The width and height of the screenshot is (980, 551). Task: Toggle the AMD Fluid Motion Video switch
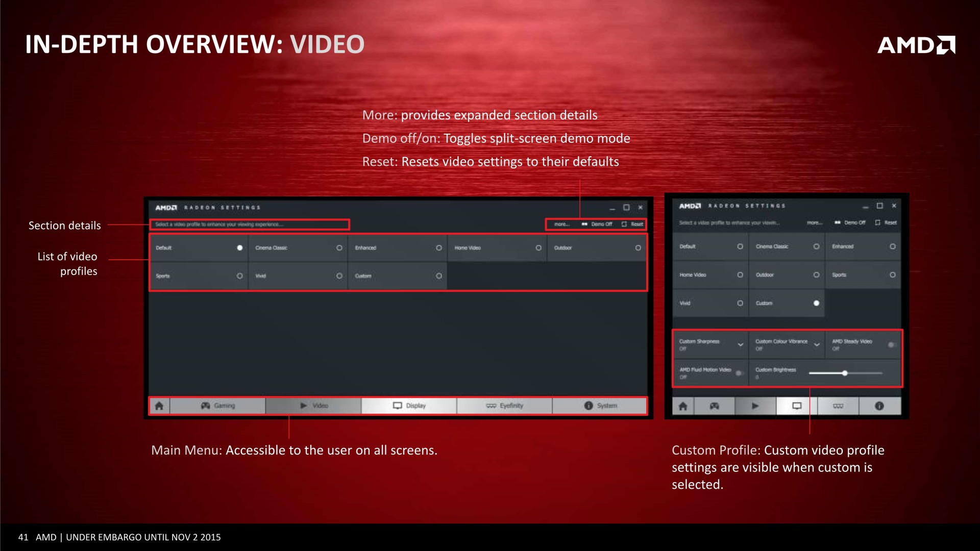click(739, 373)
